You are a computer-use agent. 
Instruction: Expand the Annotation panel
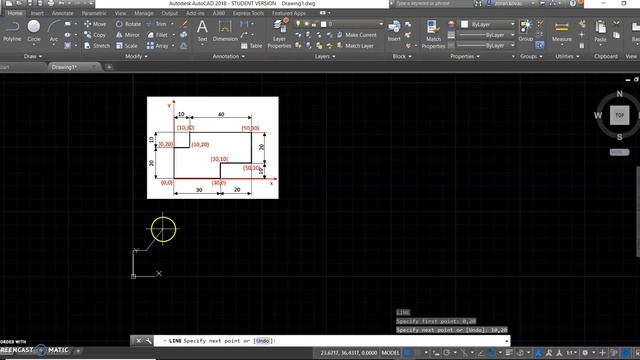click(x=229, y=56)
